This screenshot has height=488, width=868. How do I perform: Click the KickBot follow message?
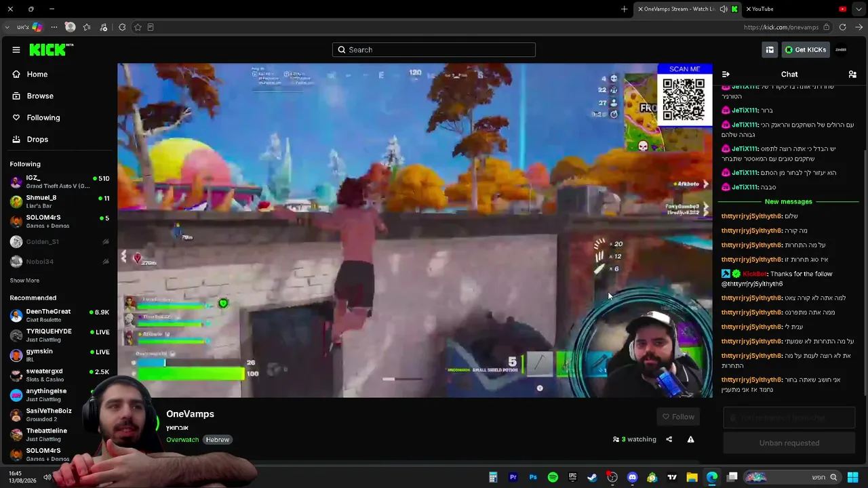click(788, 279)
